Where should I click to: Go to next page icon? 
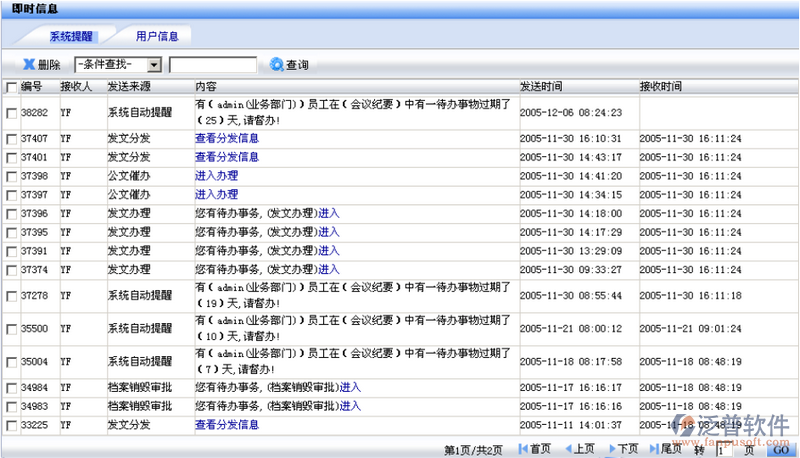[611, 449]
